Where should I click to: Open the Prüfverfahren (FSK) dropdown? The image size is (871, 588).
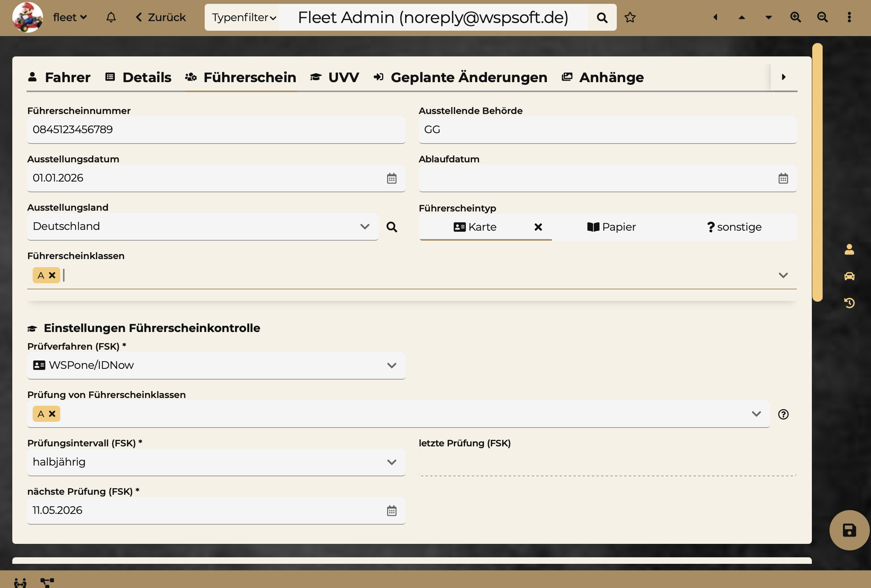click(216, 365)
